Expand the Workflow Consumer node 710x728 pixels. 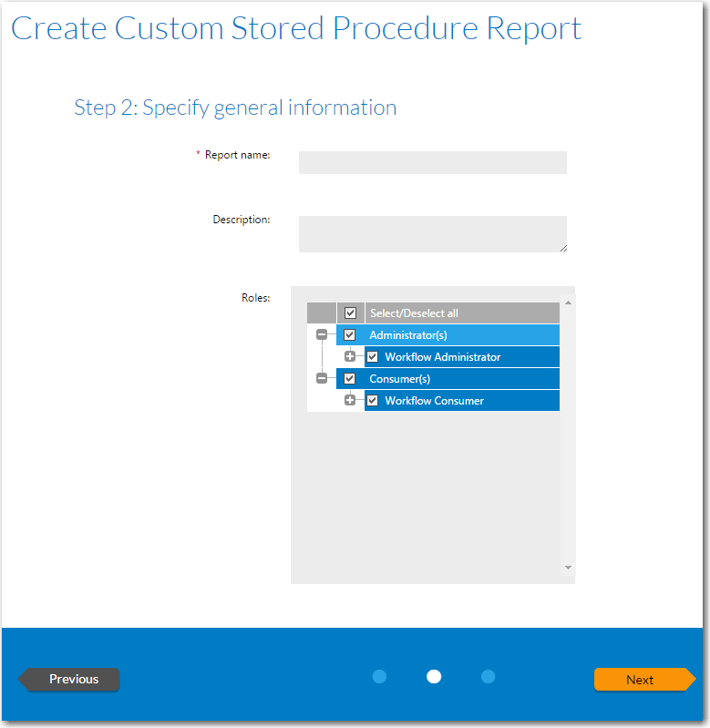click(x=350, y=401)
